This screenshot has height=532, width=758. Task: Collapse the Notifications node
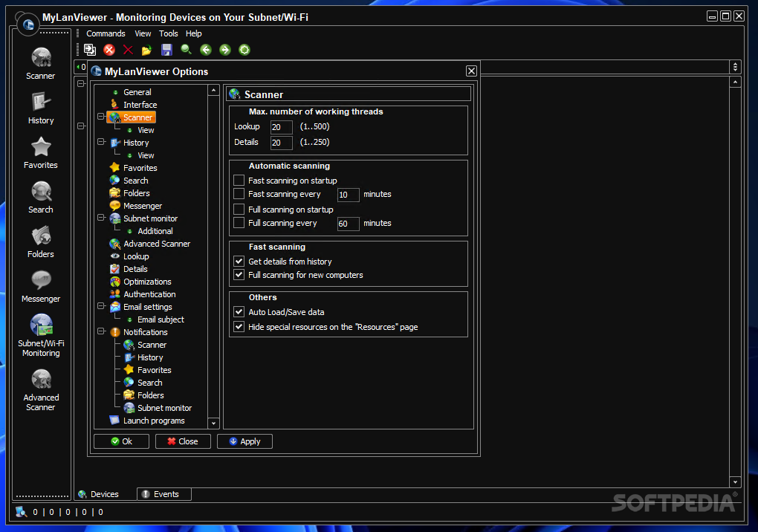click(x=101, y=331)
